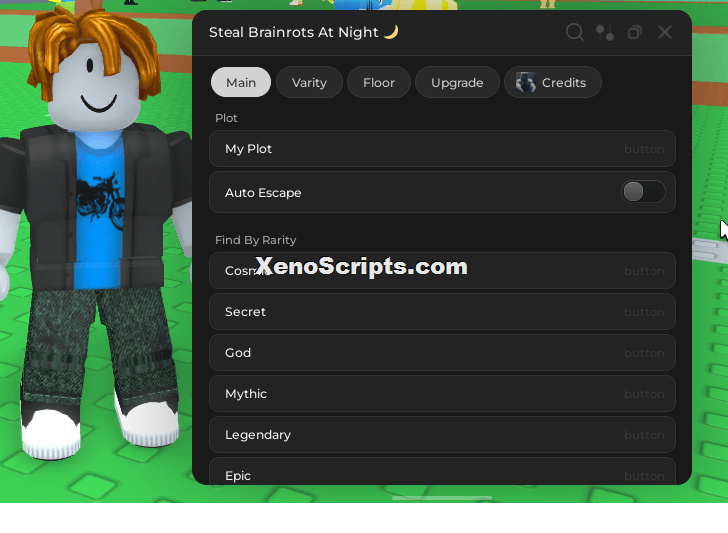Click the 'Plot' section label
Image resolution: width=728 pixels, height=533 pixels.
tap(226, 118)
